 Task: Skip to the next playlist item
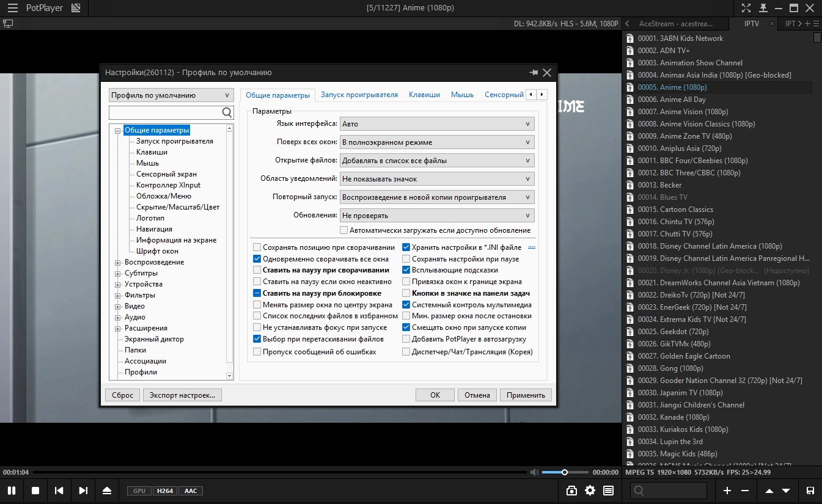83,491
